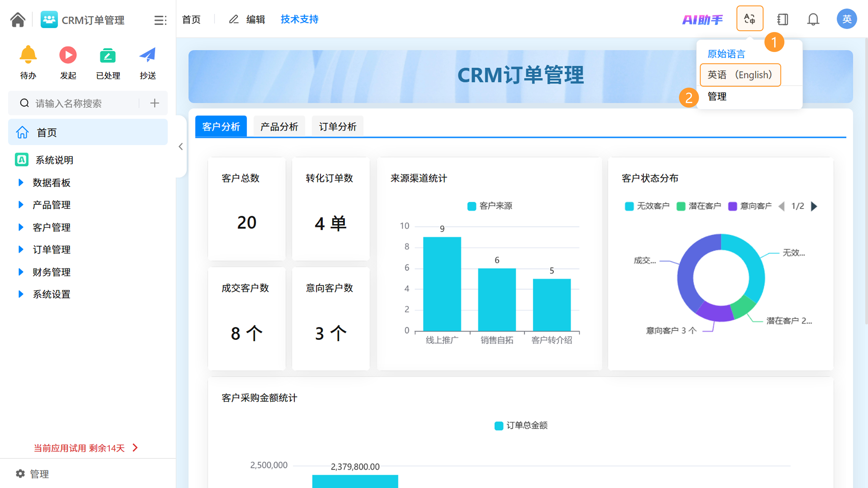Click the plus add icon beside search
The height and width of the screenshot is (488, 868).
pos(155,103)
